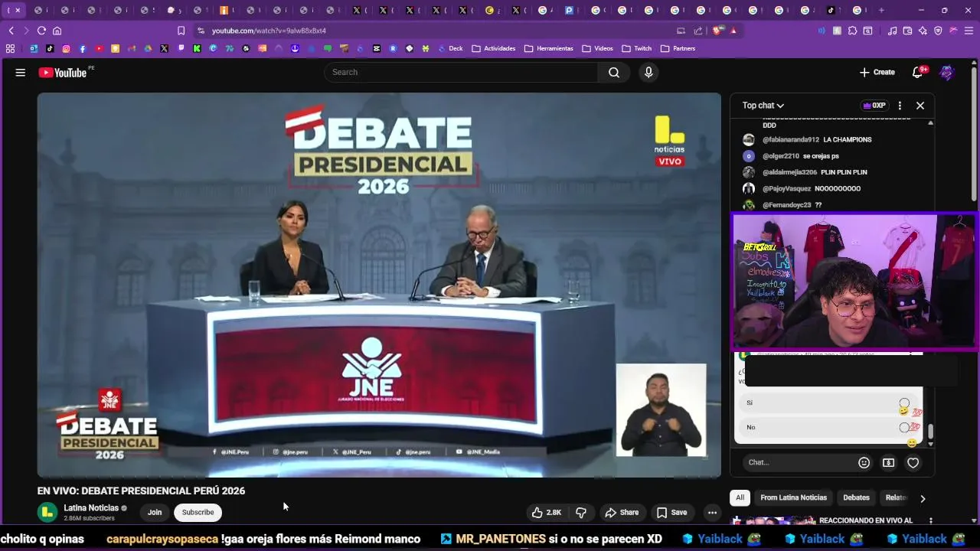Image resolution: width=980 pixels, height=551 pixels.
Task: Send a heart reaction in chat
Action: tap(913, 462)
